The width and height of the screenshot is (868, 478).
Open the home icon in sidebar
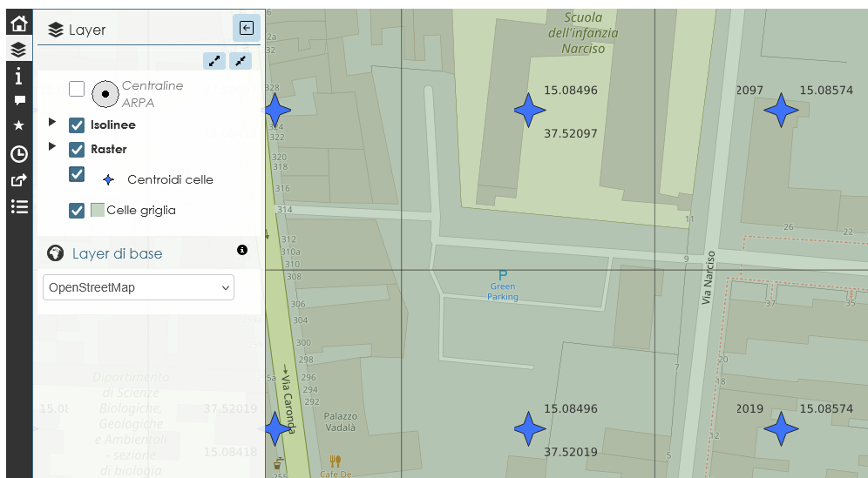19,24
